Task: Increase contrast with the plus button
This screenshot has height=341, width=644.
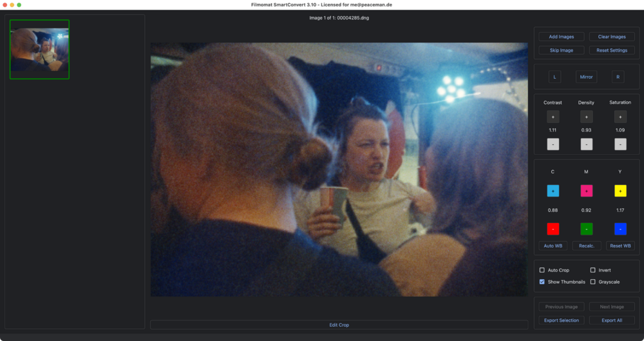Action: click(553, 117)
